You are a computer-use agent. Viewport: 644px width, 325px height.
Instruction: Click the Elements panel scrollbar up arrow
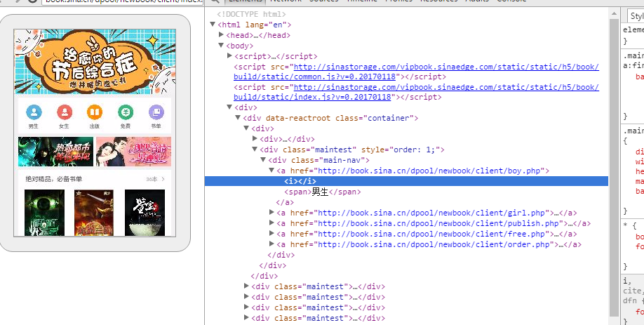pos(614,13)
